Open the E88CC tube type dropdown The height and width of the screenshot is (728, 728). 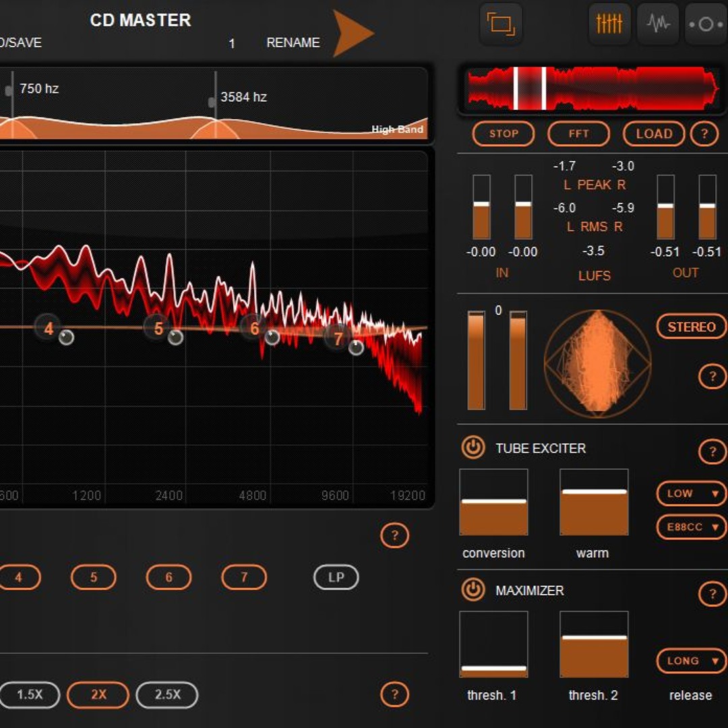[x=690, y=526]
